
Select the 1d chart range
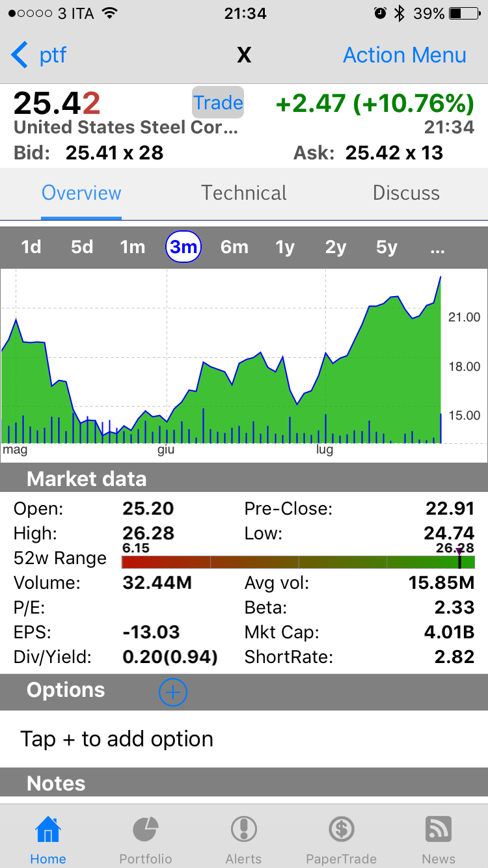(x=31, y=247)
